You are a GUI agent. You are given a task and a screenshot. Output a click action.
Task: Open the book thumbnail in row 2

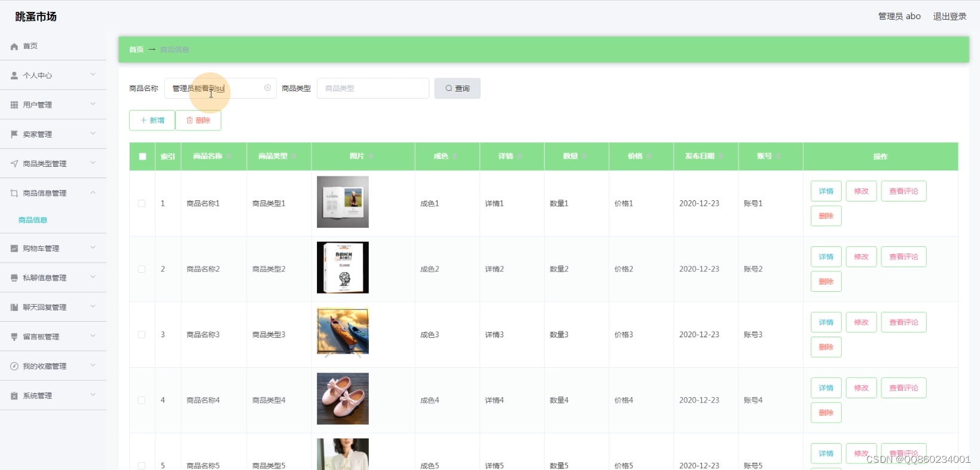click(343, 267)
